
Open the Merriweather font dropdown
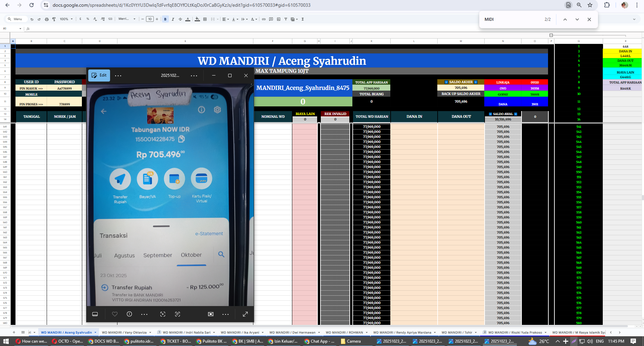[127, 19]
